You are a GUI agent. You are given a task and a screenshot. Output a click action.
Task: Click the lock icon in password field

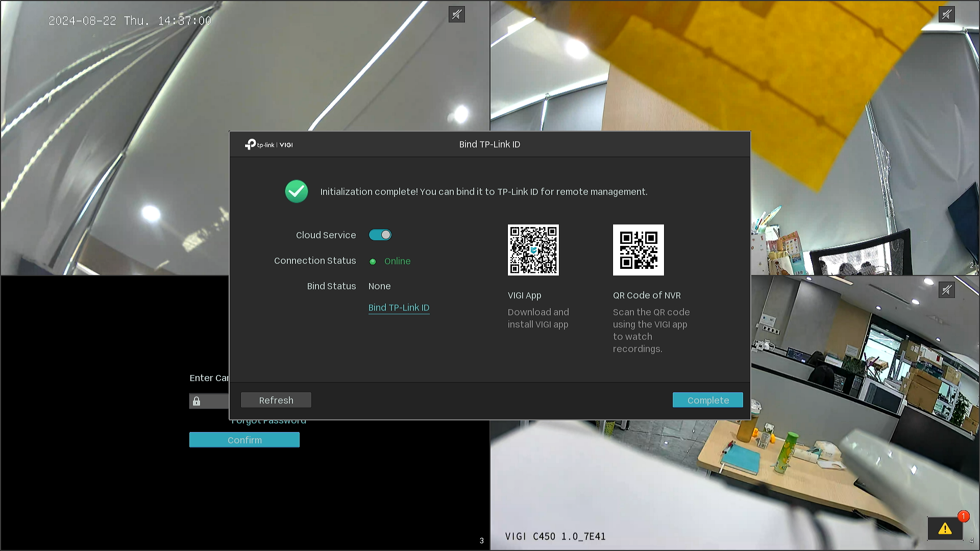pyautogui.click(x=197, y=402)
